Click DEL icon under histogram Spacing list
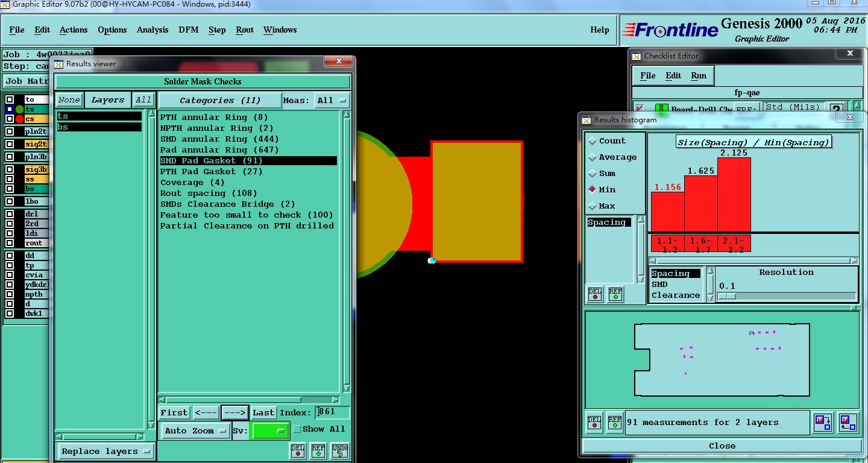Screen dimensions: 868x463 tap(595, 294)
